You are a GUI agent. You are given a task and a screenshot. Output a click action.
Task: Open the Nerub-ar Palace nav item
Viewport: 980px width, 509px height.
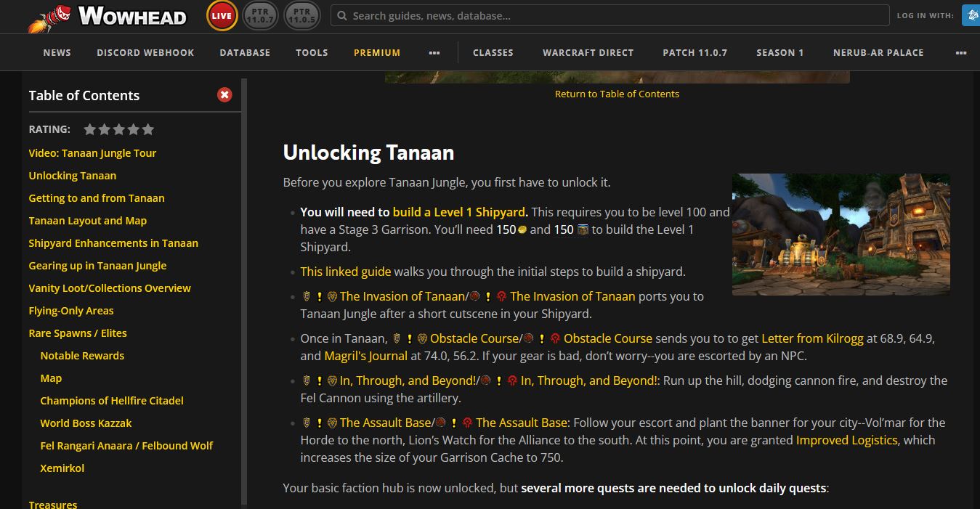pyautogui.click(x=878, y=52)
